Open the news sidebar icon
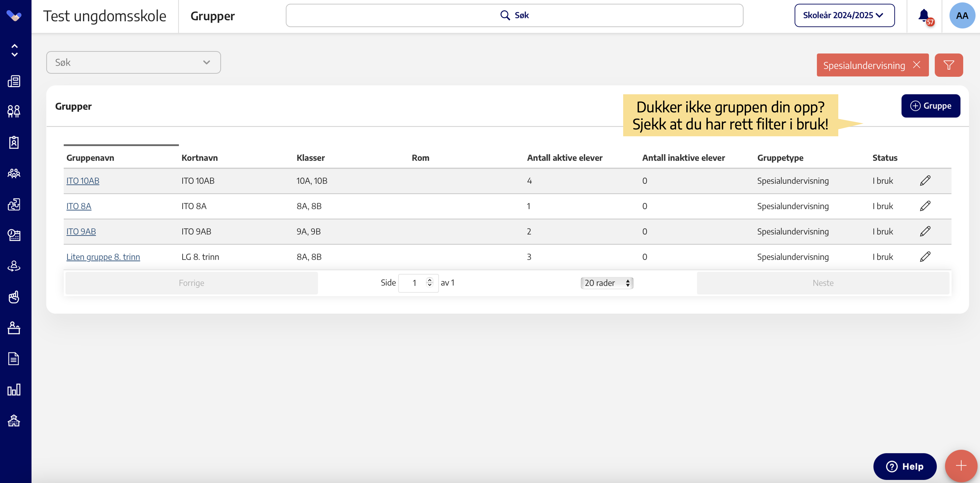This screenshot has width=980, height=483. (14, 81)
